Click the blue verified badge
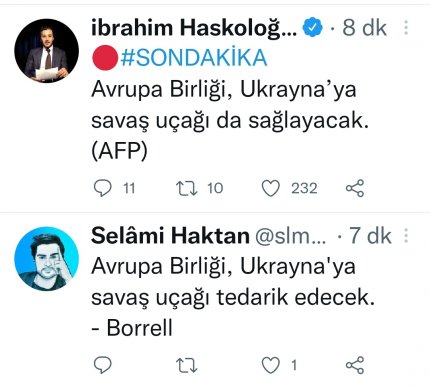 tap(313, 28)
